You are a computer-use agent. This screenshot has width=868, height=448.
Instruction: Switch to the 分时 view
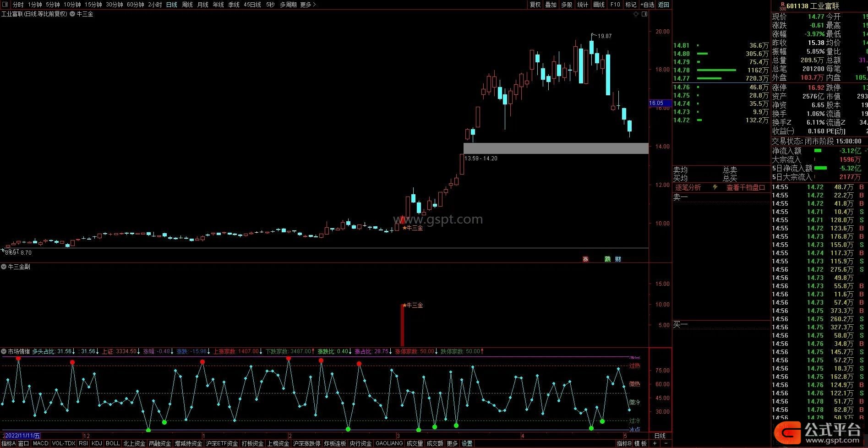point(18,5)
